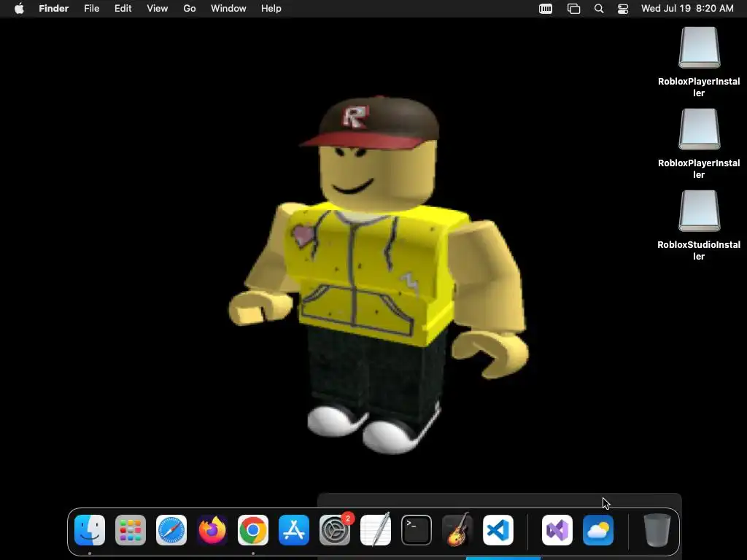Open Google Chrome in the Dock

tap(253, 530)
